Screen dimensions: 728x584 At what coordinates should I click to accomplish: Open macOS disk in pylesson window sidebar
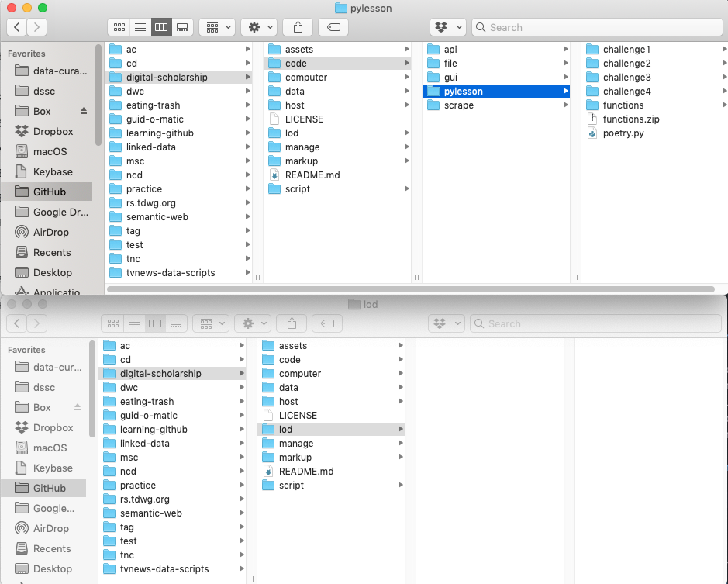tap(47, 151)
